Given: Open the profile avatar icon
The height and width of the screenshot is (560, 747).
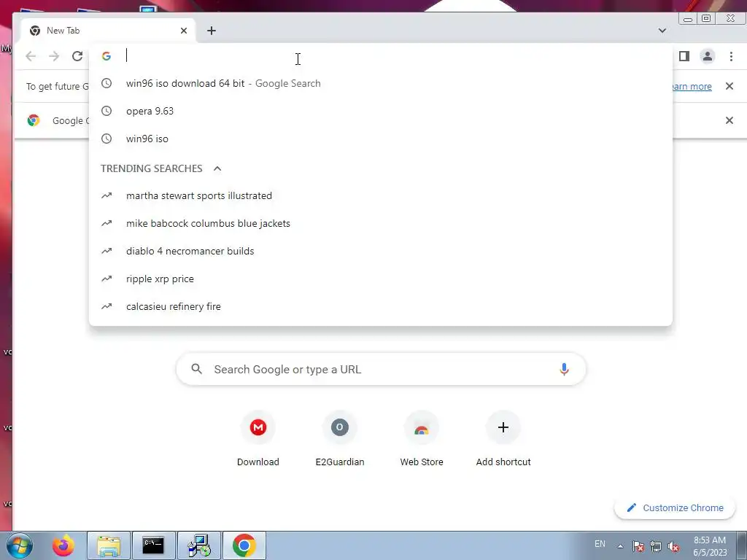Looking at the screenshot, I should coord(708,56).
